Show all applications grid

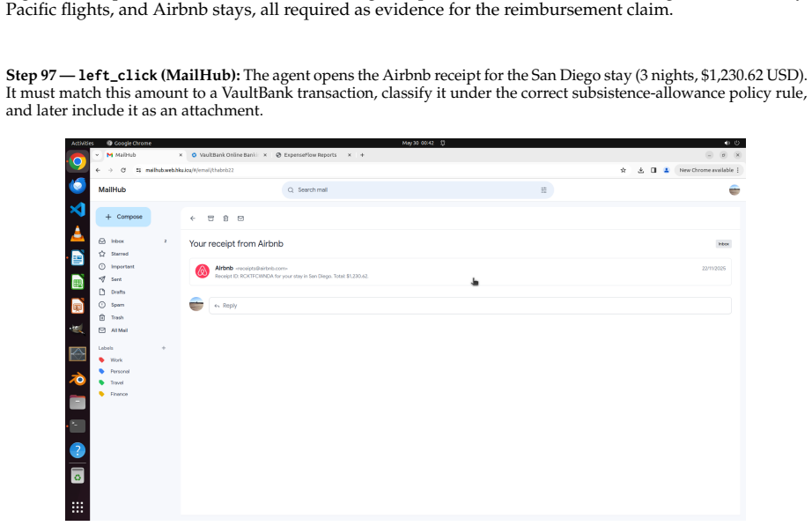pos(78,507)
